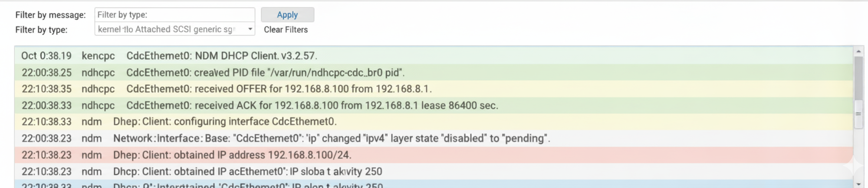Click the Filter by message label
868x188 pixels.
(50, 15)
